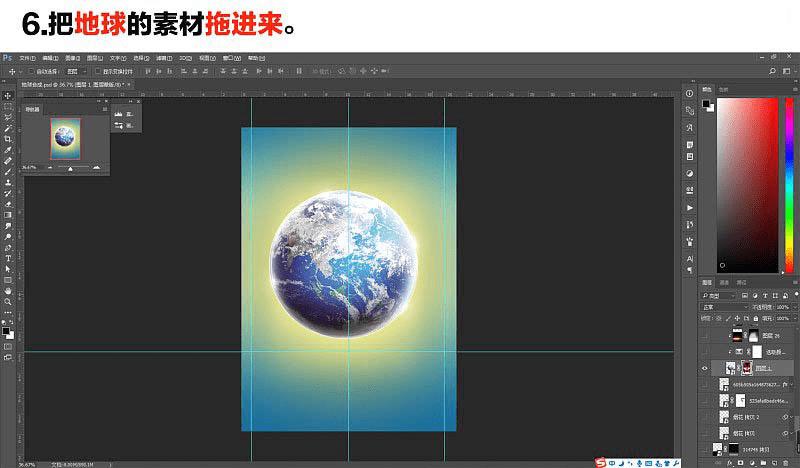Toggle lock all padlock icon
Screen dimensions: 800x468
click(x=756, y=318)
